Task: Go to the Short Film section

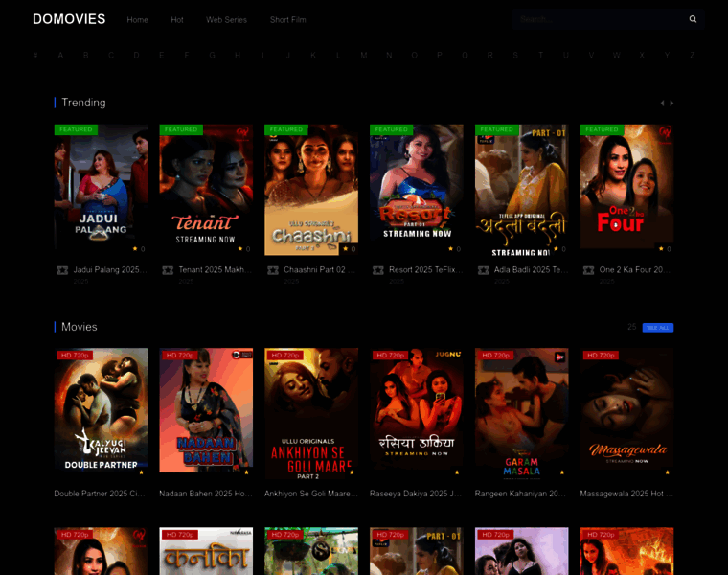Action: (288, 20)
